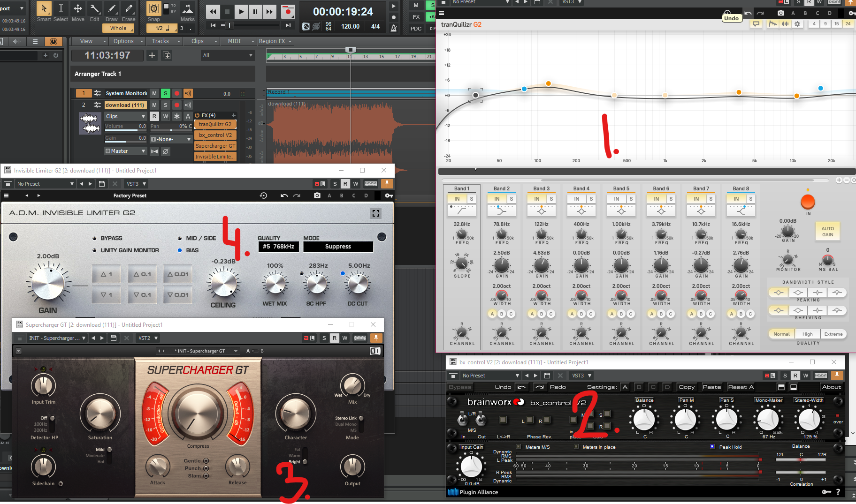Open INIT - Supercharger preset dropdown
856x504 pixels.
coord(57,338)
